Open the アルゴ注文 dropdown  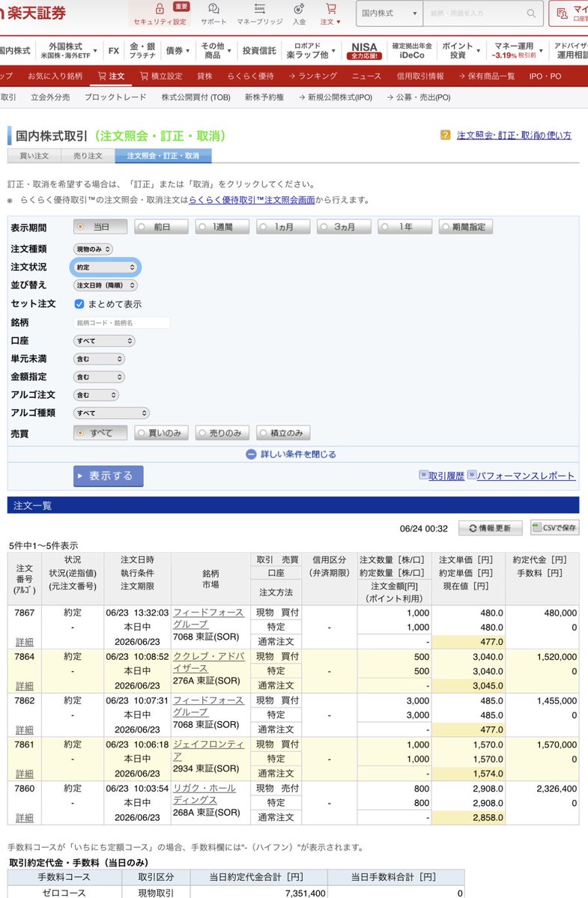96,395
